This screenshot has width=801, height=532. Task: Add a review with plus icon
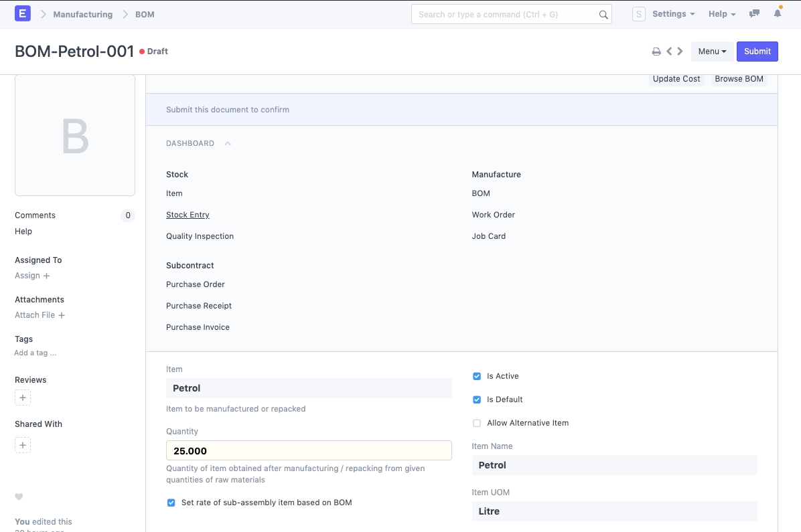23,398
